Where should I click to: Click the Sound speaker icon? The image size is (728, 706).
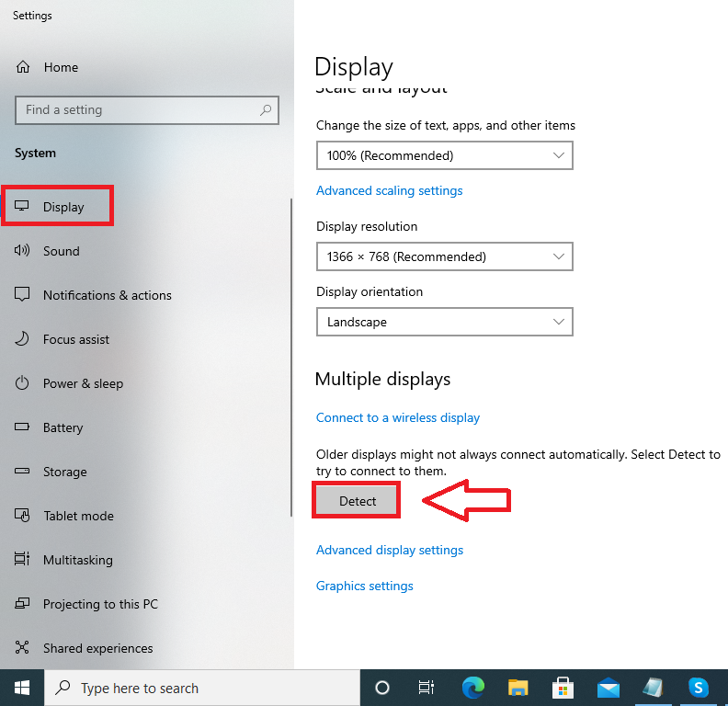pos(22,250)
